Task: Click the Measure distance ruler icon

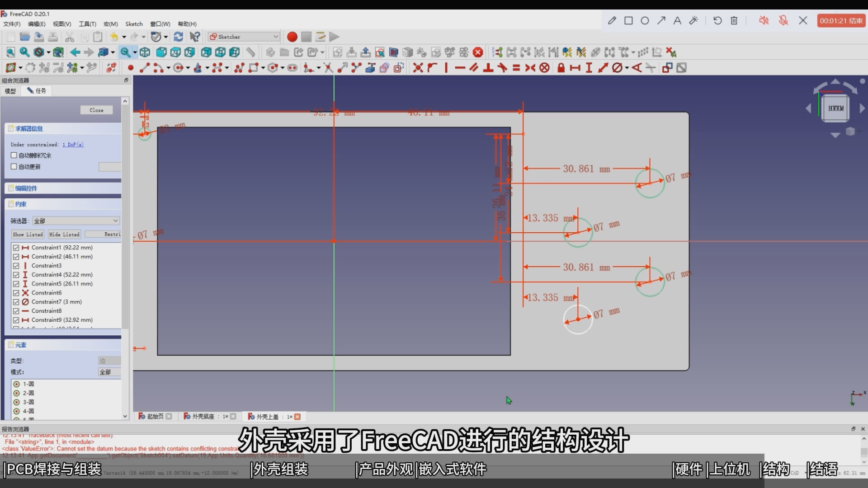Action: click(x=251, y=52)
